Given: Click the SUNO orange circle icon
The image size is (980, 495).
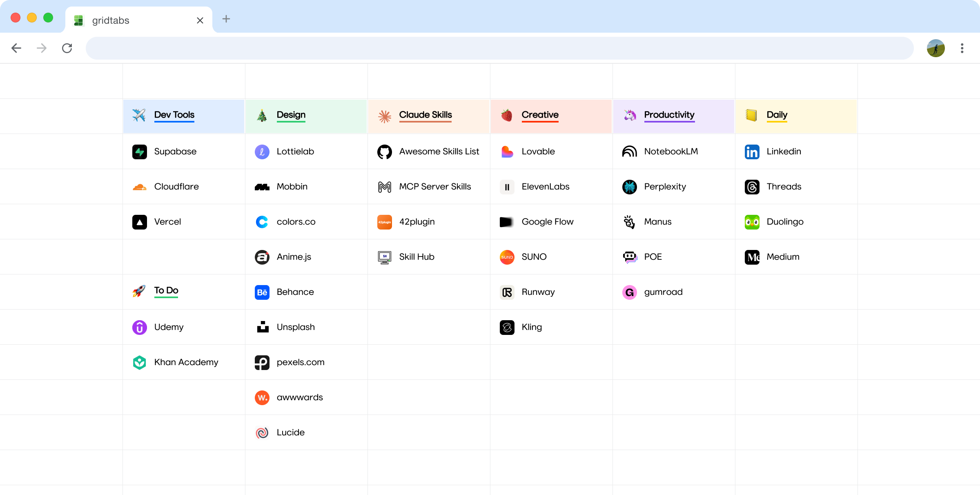Looking at the screenshot, I should [507, 257].
